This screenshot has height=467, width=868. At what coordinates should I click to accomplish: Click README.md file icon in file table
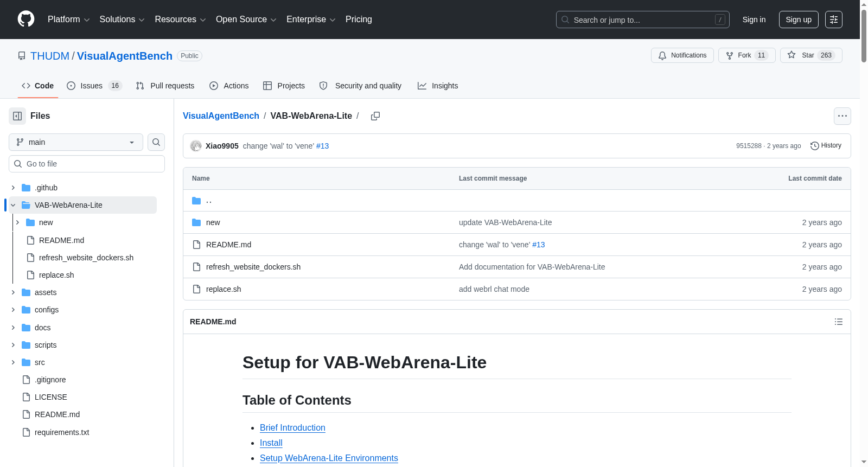(196, 245)
